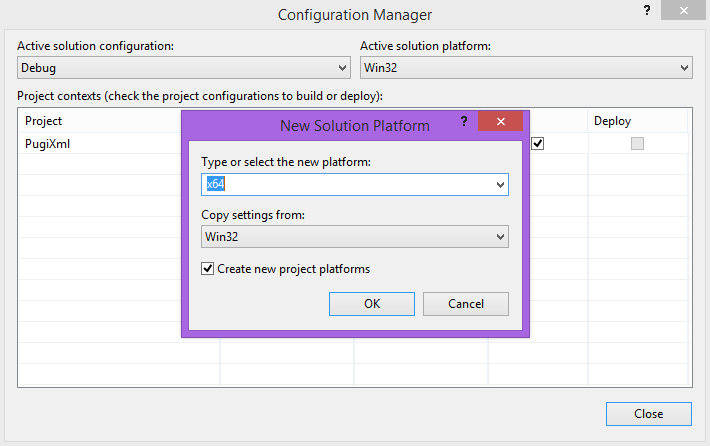
Task: Expand the new platform combo box arrow
Action: click(500, 185)
